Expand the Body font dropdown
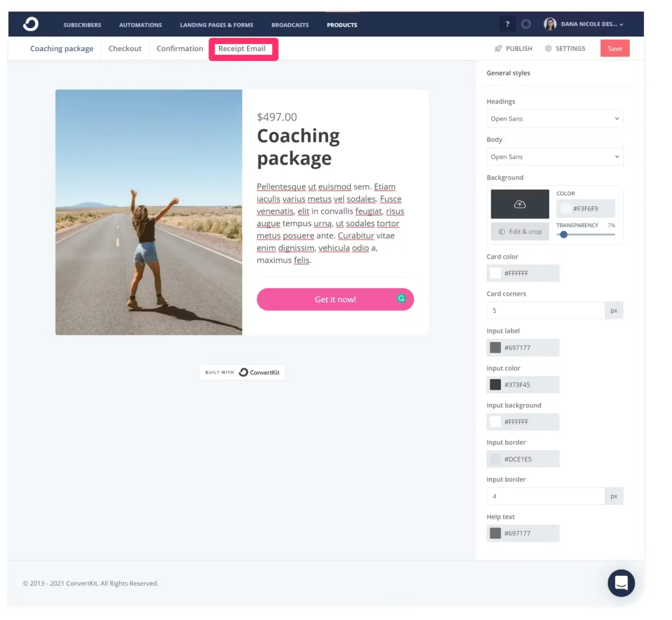Viewport: 672px width, 620px height. tap(554, 157)
